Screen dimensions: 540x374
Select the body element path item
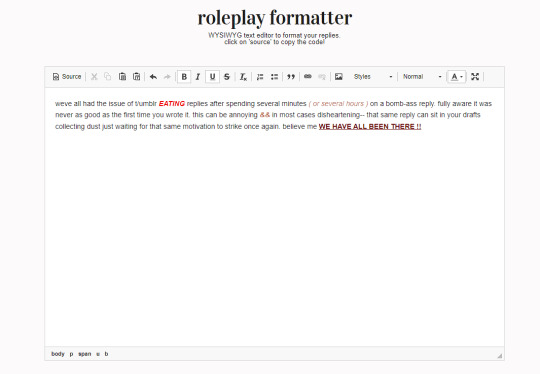pos(58,354)
